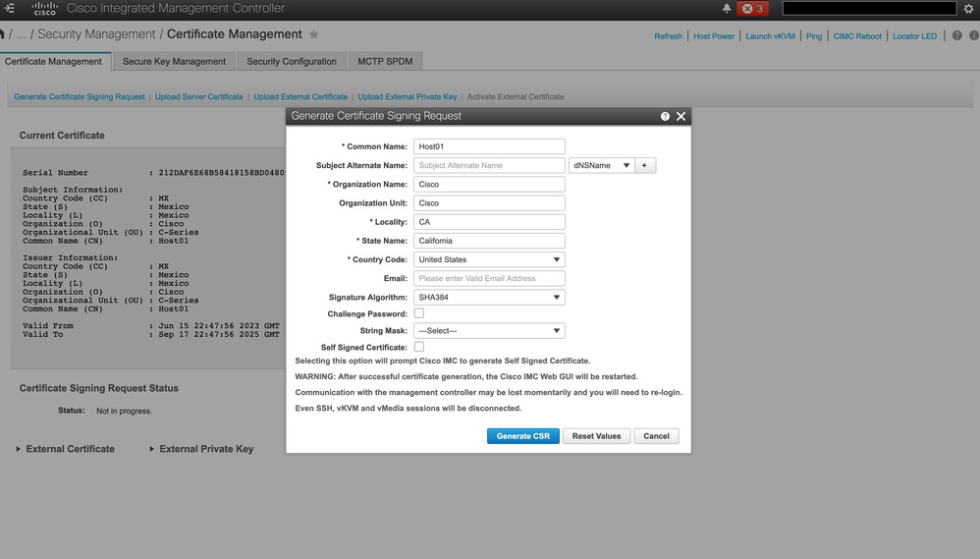Click the CIMC Reboot link

click(x=857, y=36)
